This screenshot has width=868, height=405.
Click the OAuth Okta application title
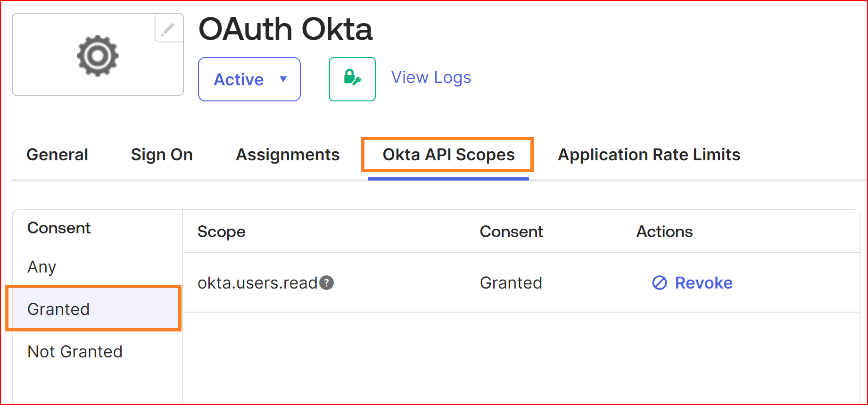point(285,29)
